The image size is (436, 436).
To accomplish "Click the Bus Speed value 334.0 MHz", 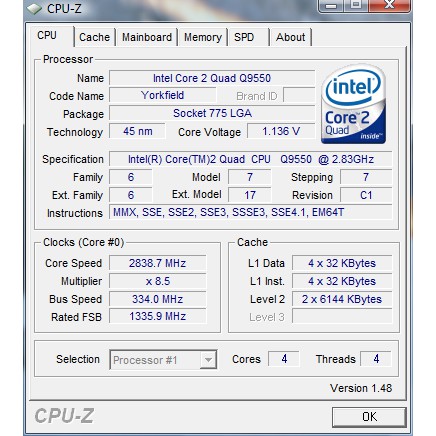I will coord(158,299).
